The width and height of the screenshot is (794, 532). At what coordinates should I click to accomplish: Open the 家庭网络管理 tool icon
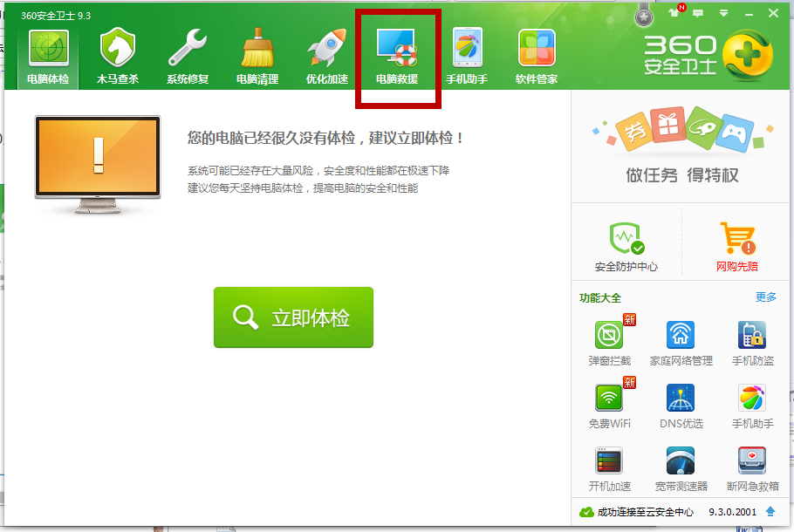coord(681,335)
